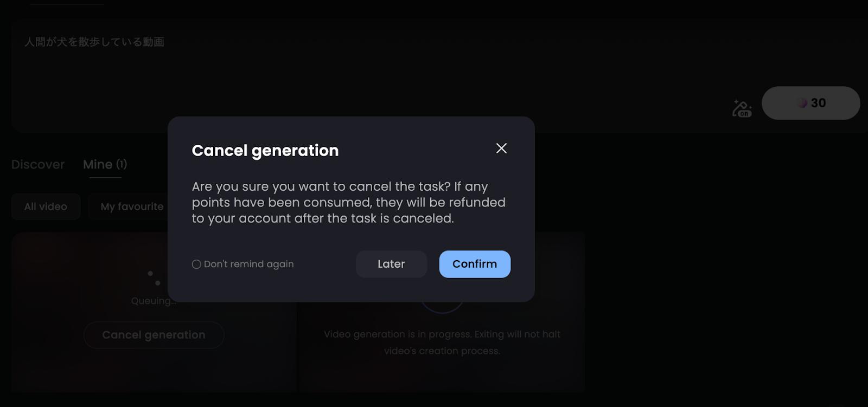This screenshot has width=868, height=407.
Task: Click the circular progress ring below the dialog
Action: coord(442,308)
